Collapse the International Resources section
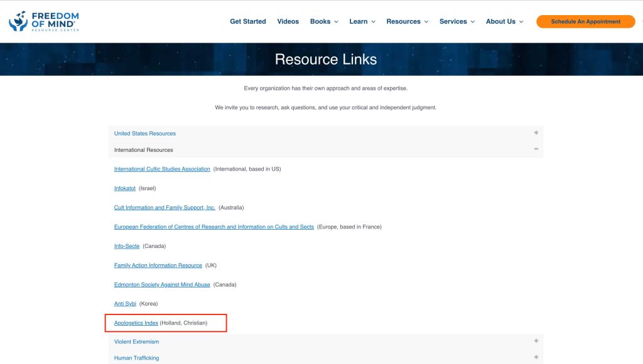This screenshot has width=643, height=364. (326, 150)
